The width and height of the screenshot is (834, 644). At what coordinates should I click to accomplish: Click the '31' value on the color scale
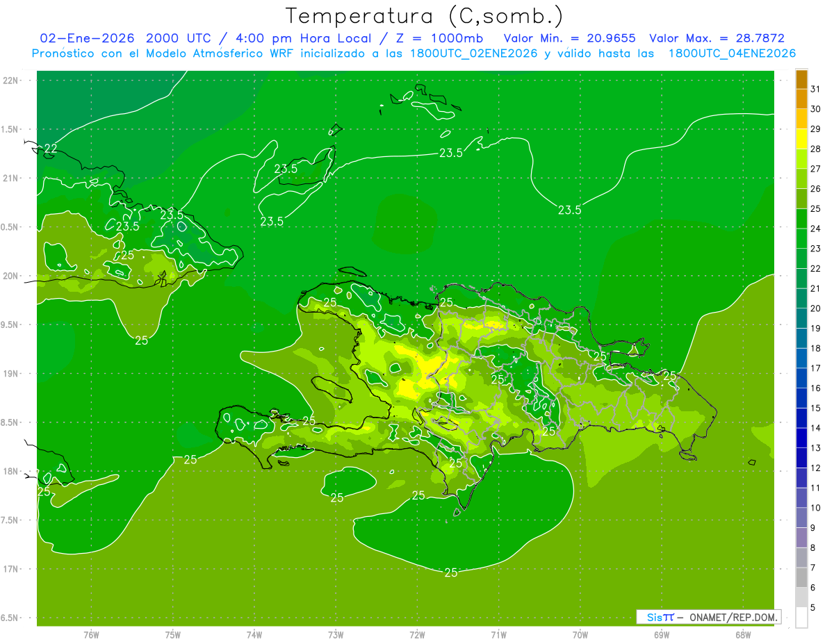[816, 89]
